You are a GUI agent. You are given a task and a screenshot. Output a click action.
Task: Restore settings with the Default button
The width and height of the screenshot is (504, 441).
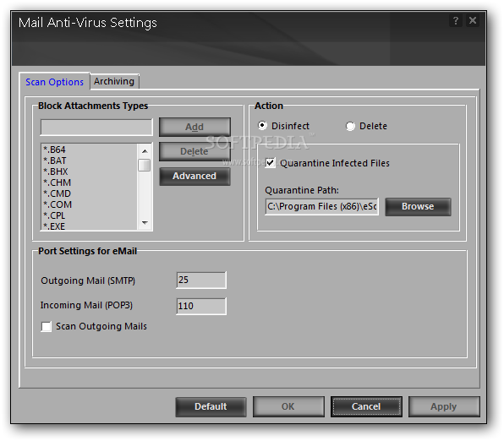coord(211,406)
